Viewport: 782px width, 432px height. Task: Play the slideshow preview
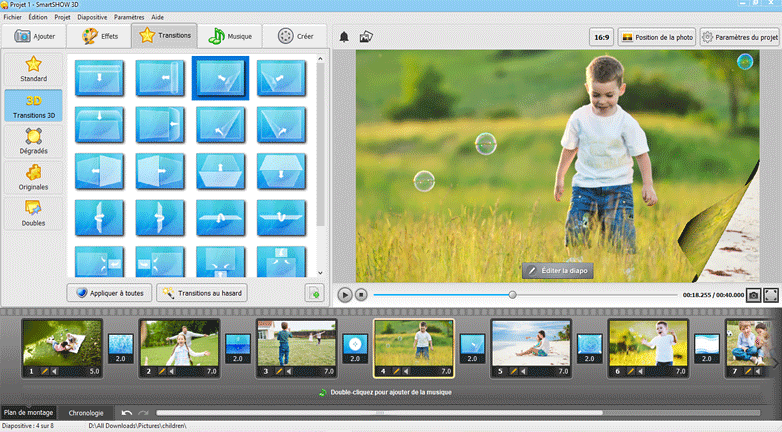coord(344,295)
